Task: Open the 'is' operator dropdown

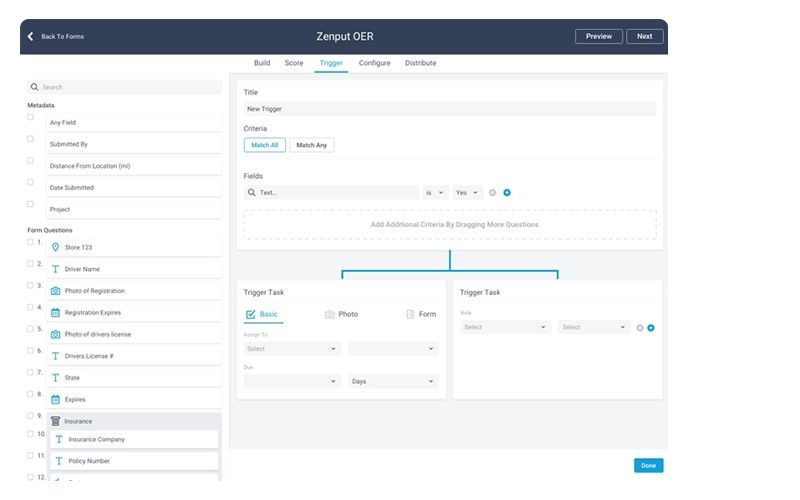Action: click(435, 192)
